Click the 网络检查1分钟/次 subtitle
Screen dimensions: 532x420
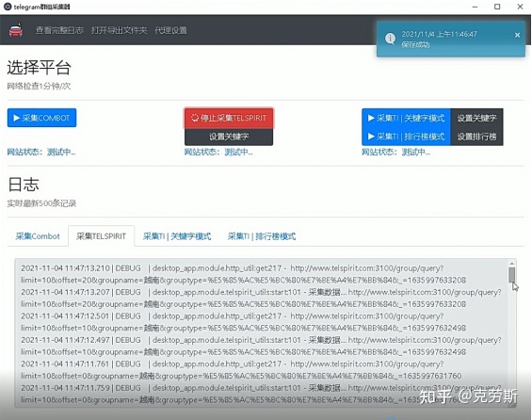[x=39, y=87]
